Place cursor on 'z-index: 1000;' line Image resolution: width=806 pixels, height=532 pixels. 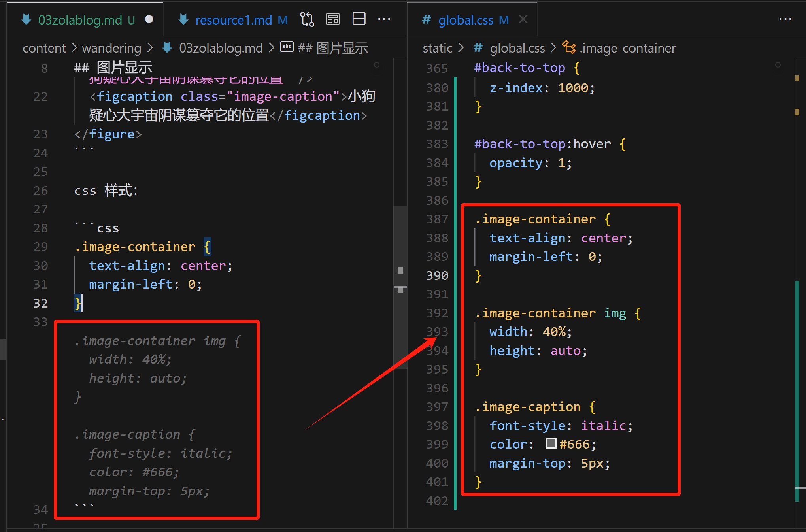coord(542,88)
